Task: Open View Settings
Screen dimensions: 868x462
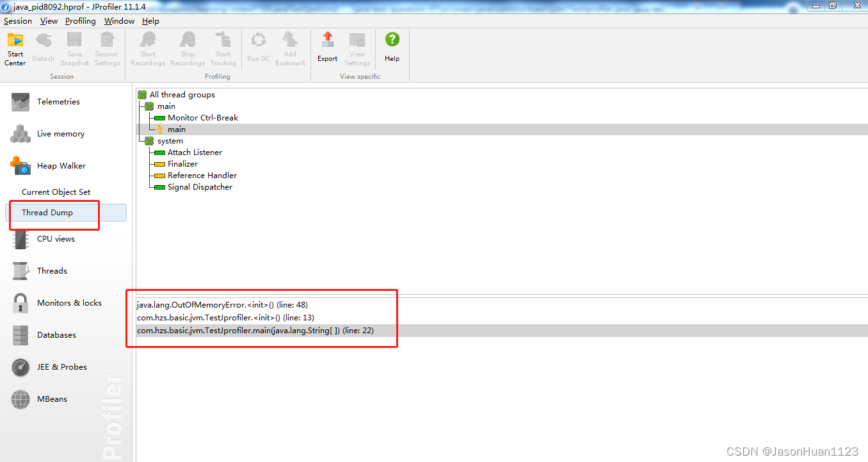Action: (x=357, y=49)
